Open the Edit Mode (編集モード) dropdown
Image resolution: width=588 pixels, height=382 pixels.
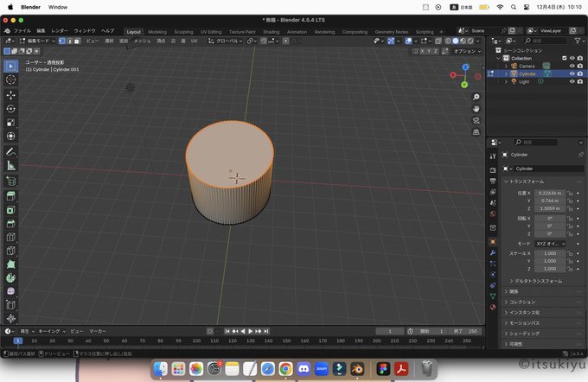tap(37, 41)
